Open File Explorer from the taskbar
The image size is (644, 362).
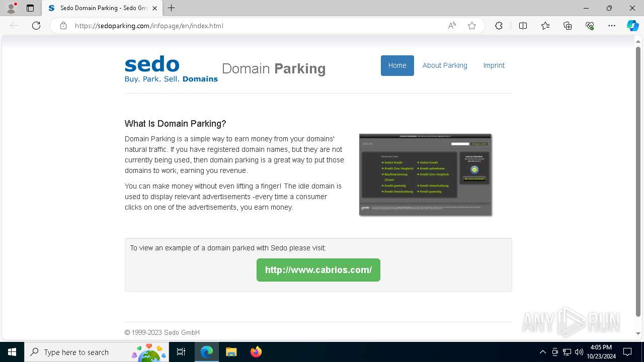click(231, 352)
